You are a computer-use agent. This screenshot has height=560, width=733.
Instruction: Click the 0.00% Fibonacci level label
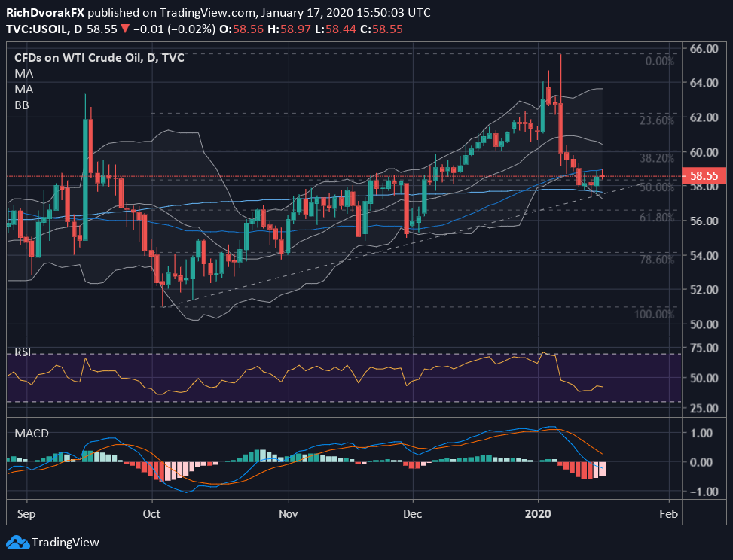point(660,62)
